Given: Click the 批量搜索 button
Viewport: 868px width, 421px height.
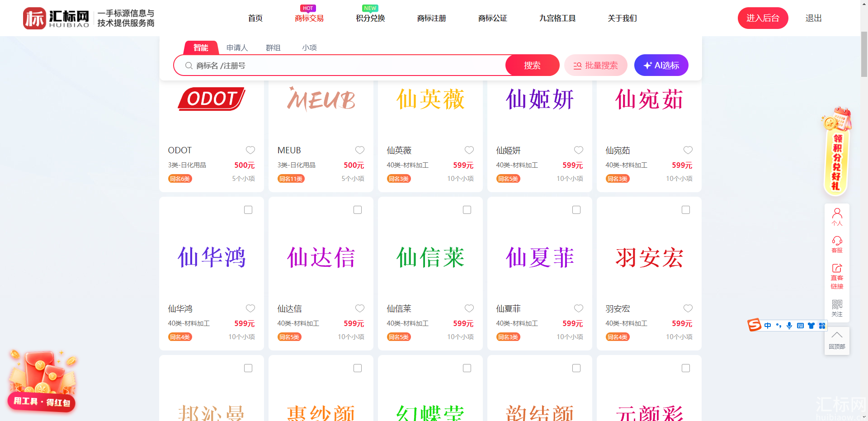Looking at the screenshot, I should [x=596, y=66].
